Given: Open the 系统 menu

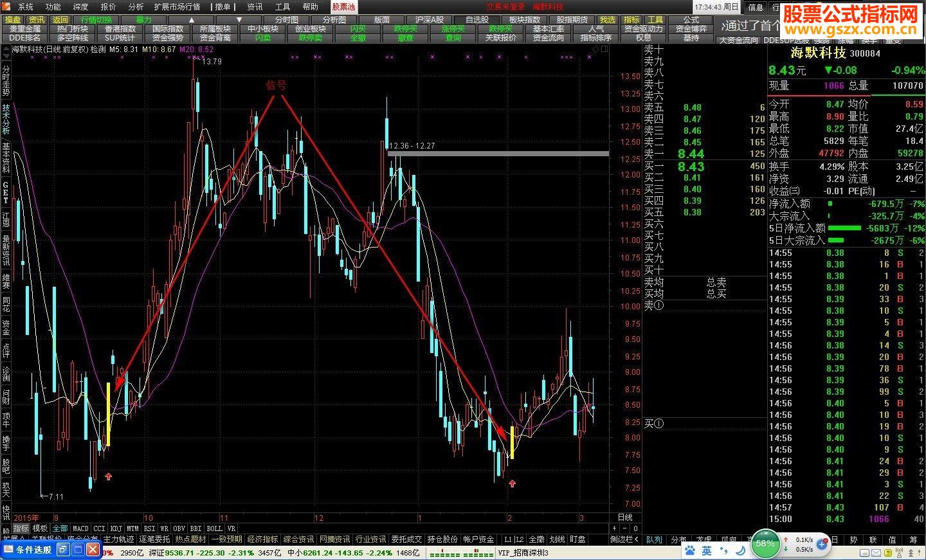Looking at the screenshot, I should coord(25,6).
